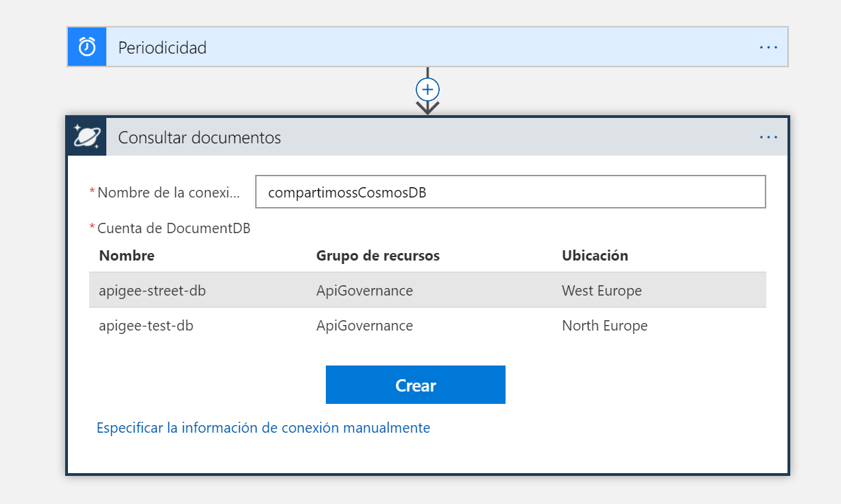This screenshot has width=841, height=504.
Task: Click the Periodicidad clock trigger icon
Action: 86,47
